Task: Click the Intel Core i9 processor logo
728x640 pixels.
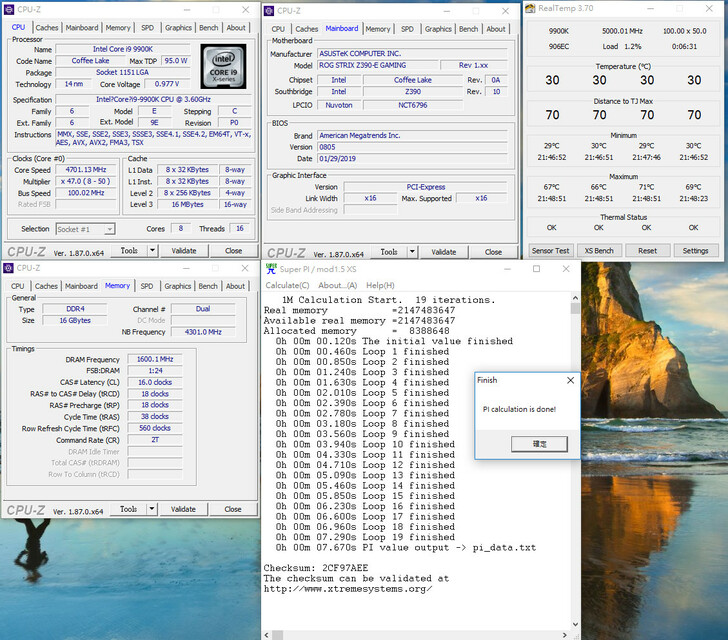Action: pyautogui.click(x=222, y=66)
